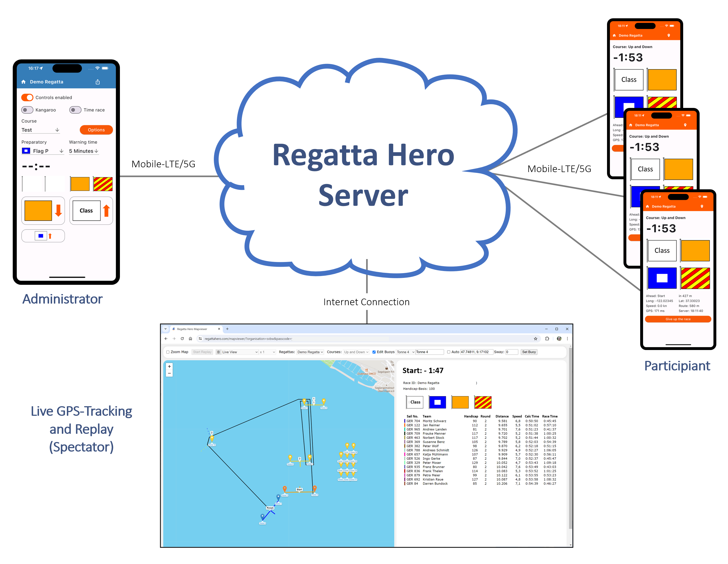Open the browser extensions puzzle icon

547,338
